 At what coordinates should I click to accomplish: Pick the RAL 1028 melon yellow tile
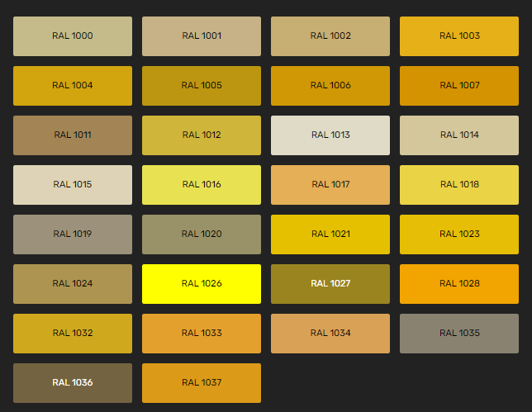459,284
